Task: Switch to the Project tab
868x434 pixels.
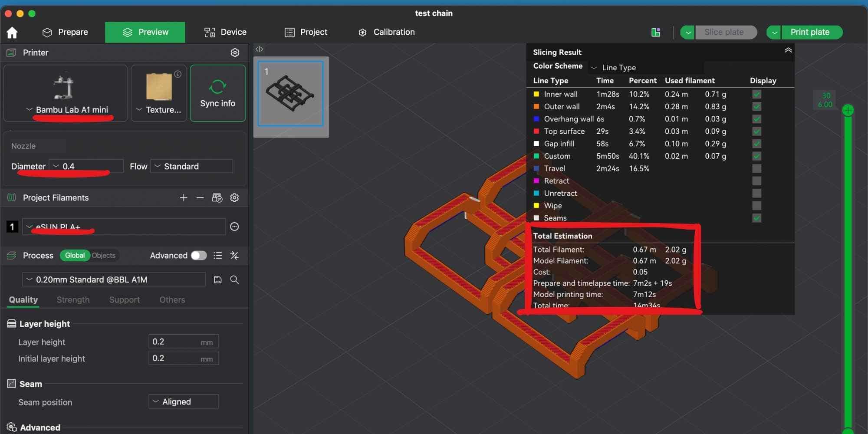Action: click(306, 32)
